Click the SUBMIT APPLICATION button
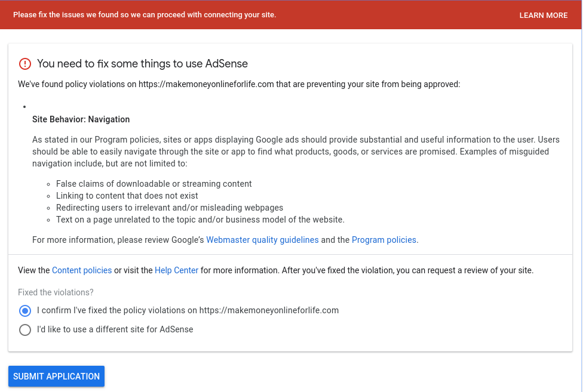 tap(57, 376)
